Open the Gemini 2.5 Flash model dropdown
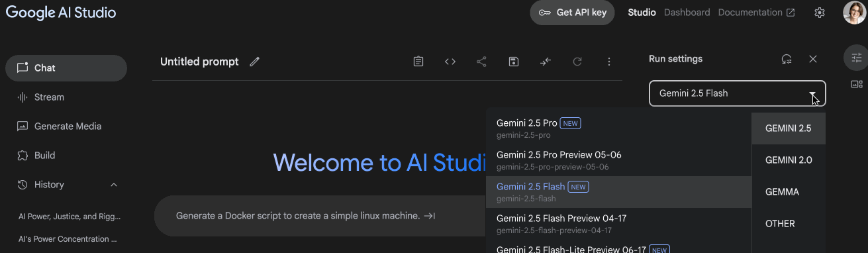Screen dimensions: 868x253 [738, 93]
